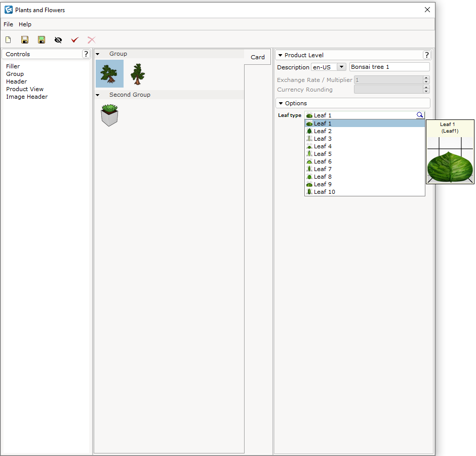476x456 pixels.
Task: Click the Save As green floppy icon
Action: click(x=42, y=39)
